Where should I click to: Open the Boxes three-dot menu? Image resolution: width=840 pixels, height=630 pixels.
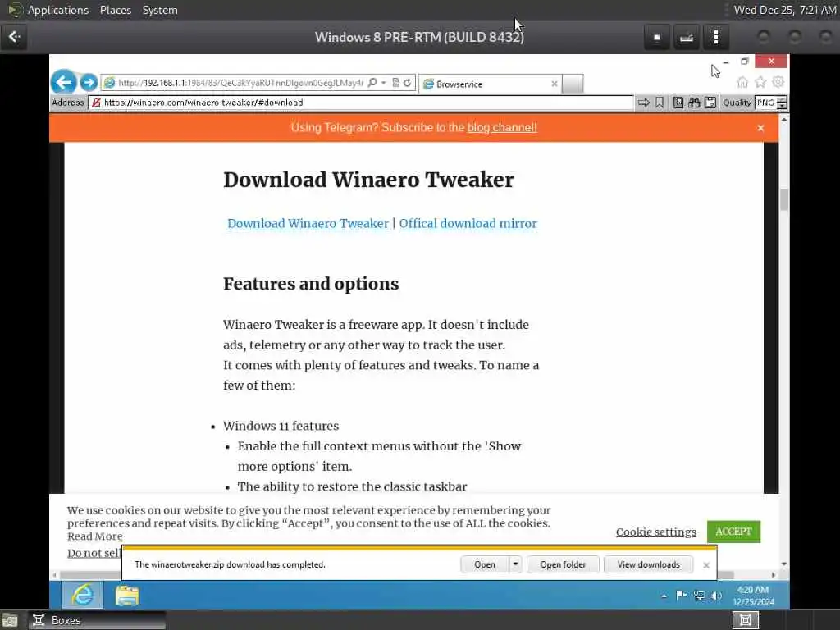pos(716,37)
